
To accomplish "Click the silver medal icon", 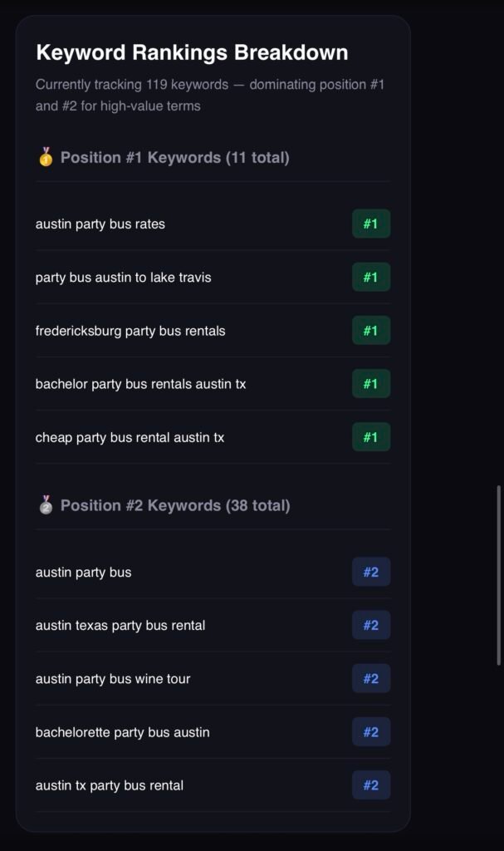I will coord(46,505).
